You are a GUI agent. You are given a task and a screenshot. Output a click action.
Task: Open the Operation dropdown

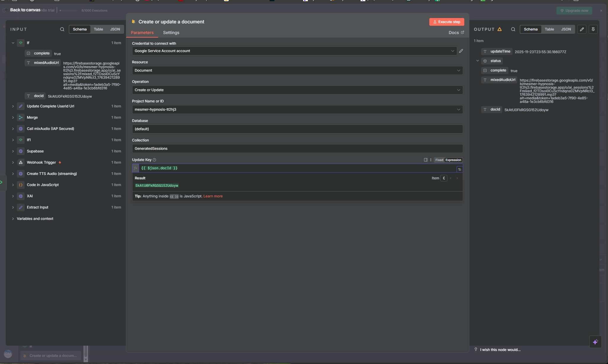pyautogui.click(x=297, y=90)
